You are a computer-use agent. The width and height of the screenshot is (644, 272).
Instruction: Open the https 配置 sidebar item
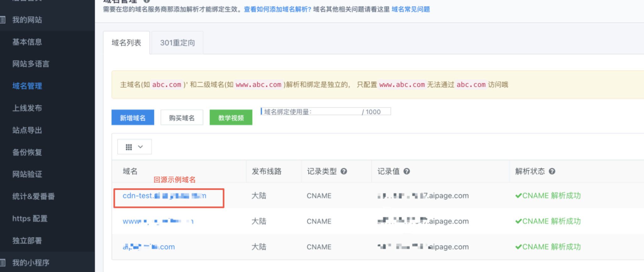click(30, 219)
